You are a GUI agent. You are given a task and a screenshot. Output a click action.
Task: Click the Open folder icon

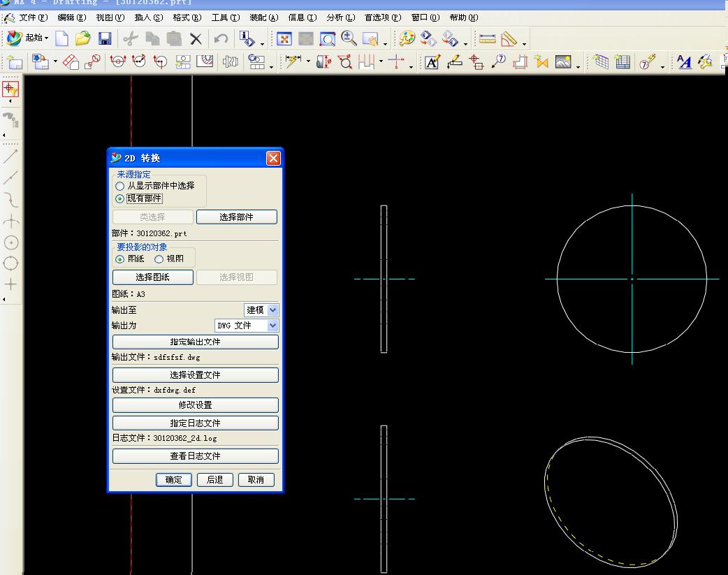[x=83, y=38]
